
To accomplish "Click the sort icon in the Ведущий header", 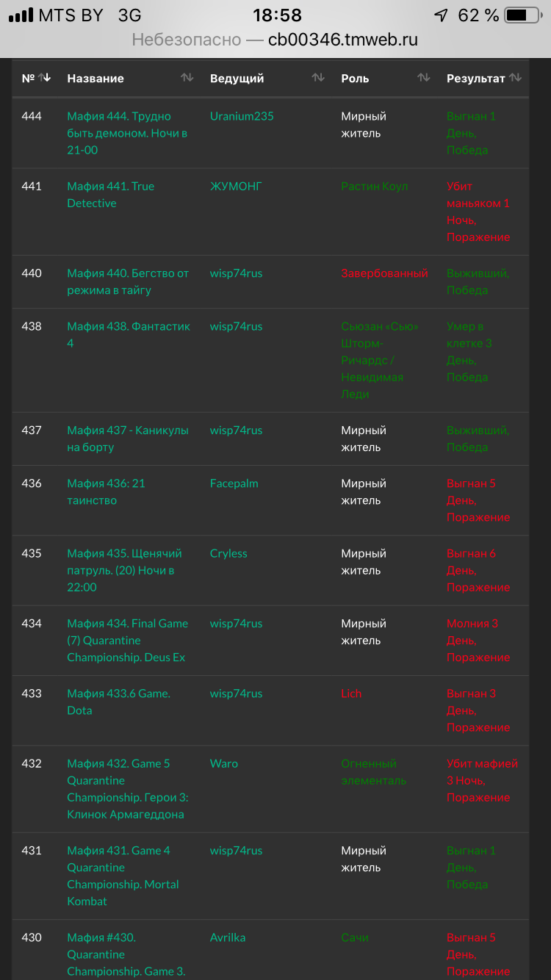I will pyautogui.click(x=317, y=78).
